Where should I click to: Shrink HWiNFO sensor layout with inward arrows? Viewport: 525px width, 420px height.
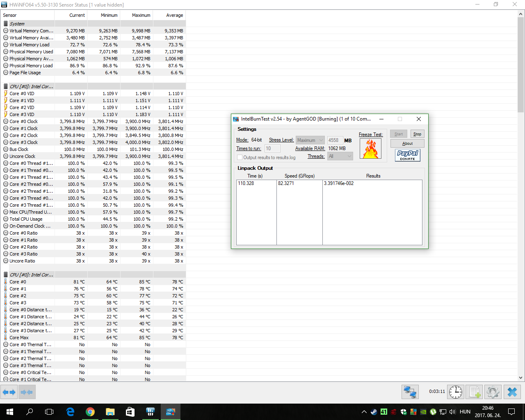27,392
